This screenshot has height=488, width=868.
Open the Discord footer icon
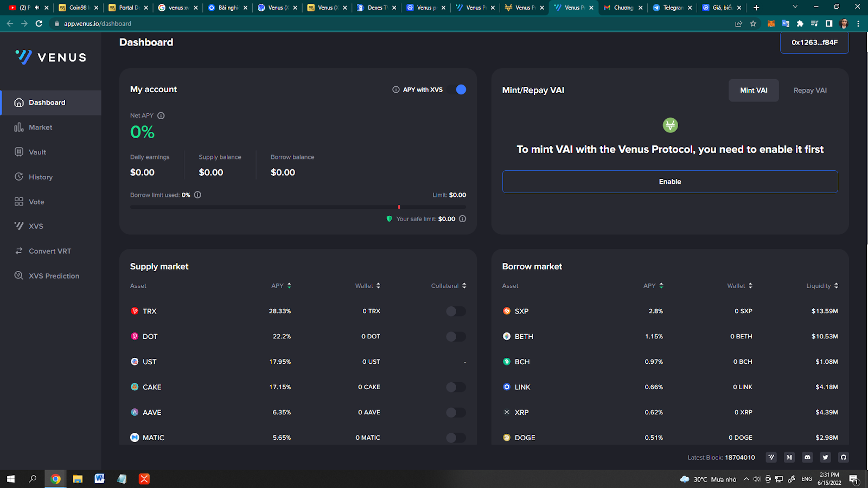coord(807,458)
